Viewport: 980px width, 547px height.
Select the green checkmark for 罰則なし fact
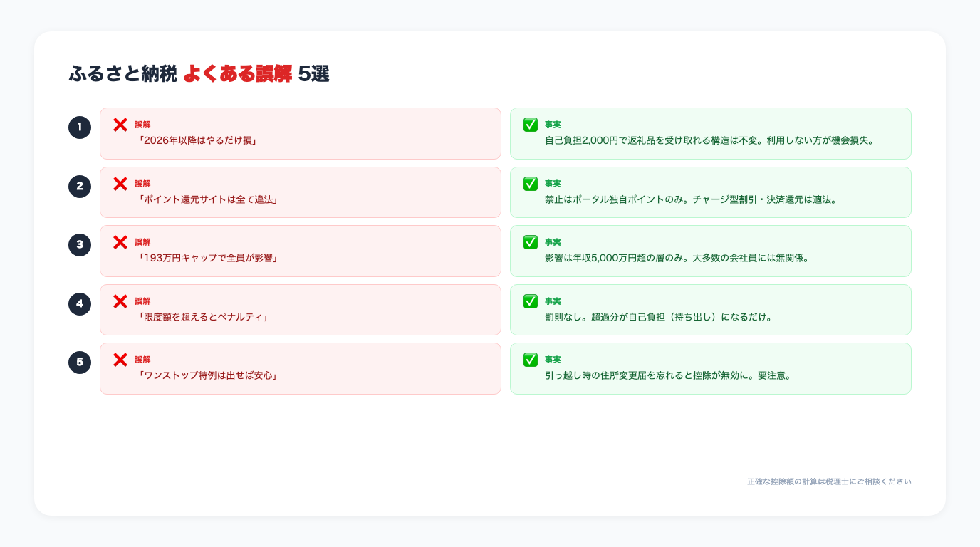coord(531,301)
